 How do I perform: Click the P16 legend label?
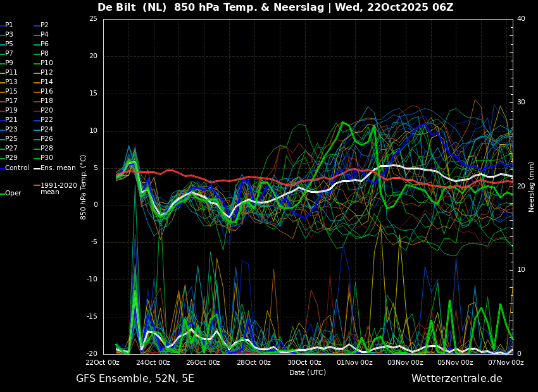pyautogui.click(x=47, y=91)
